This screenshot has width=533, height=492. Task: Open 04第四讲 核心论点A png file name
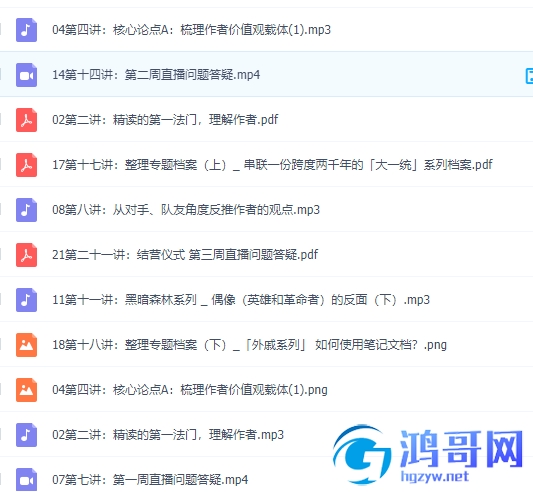pyautogui.click(x=190, y=390)
